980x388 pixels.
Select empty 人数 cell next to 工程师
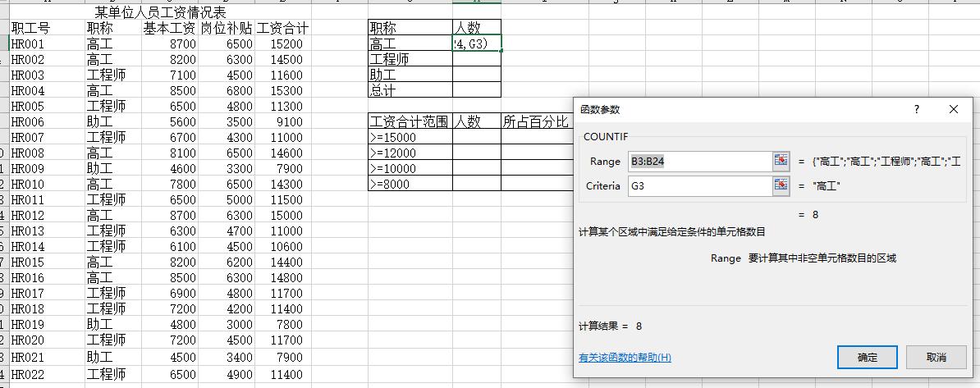click(x=477, y=59)
